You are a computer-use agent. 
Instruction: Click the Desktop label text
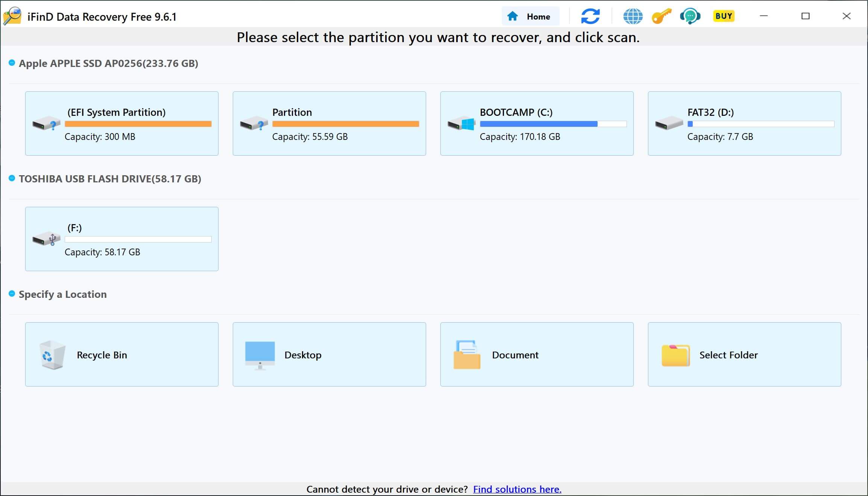(303, 355)
